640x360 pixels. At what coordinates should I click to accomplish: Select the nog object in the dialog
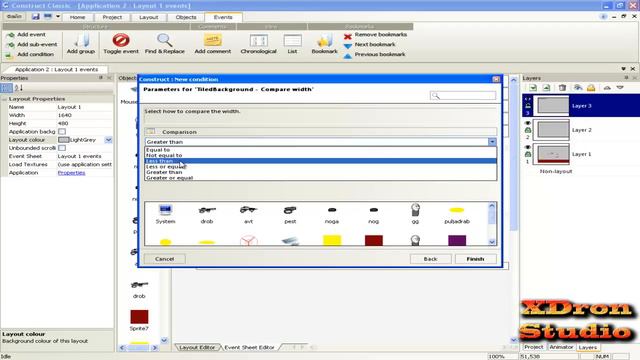pos(373,214)
